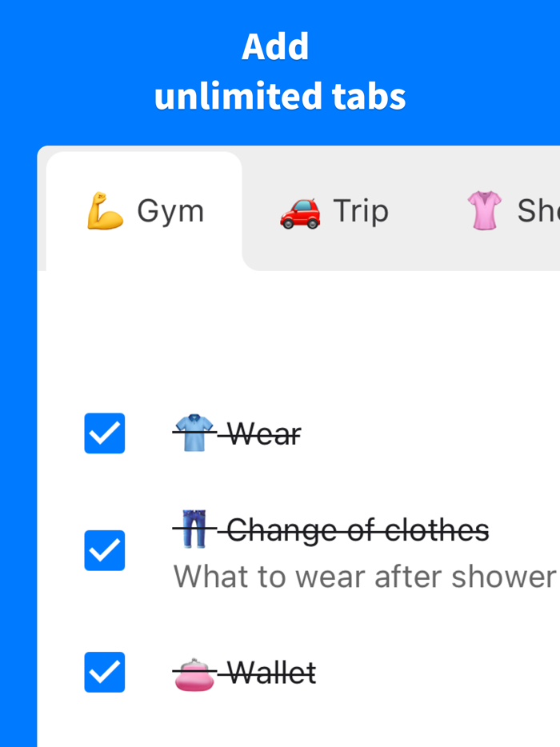Uncheck the Change of clothes checkbox
Screen dimensions: 560x747
point(104,550)
